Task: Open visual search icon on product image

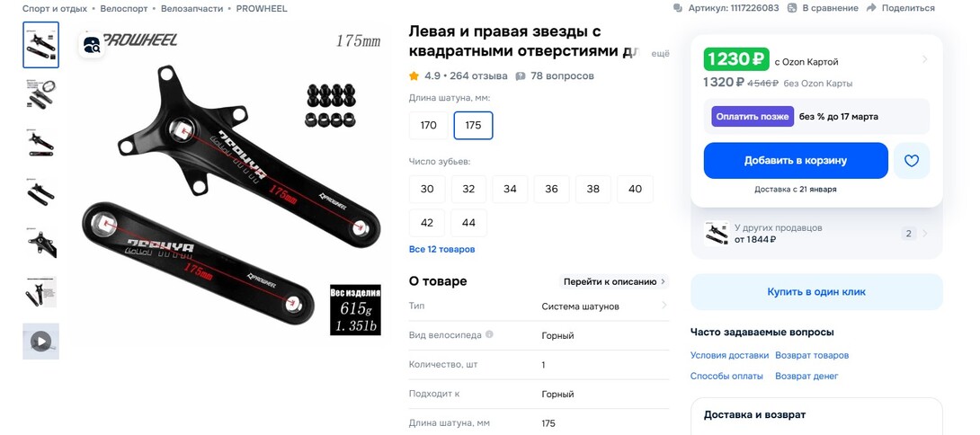Action: pos(92,45)
